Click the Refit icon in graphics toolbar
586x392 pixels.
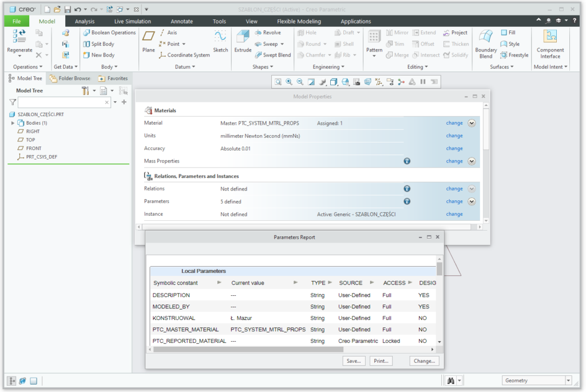(x=278, y=82)
